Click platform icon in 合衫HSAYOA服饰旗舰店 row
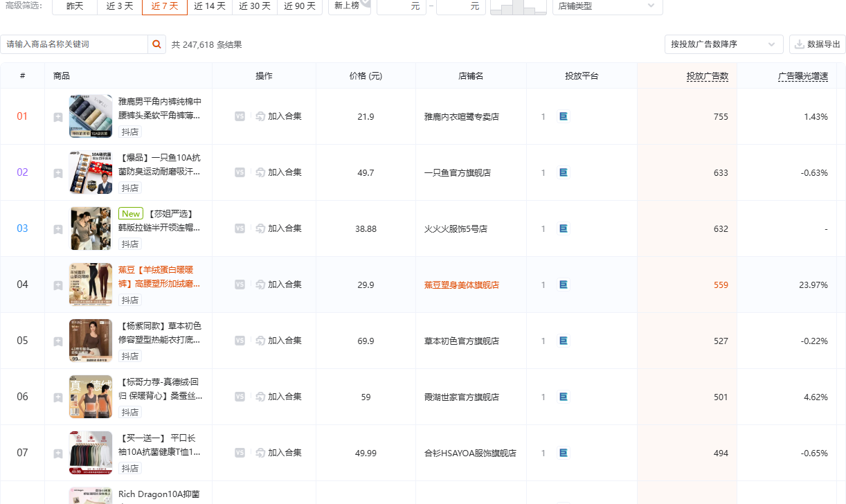This screenshot has height=504, width=846. 563,453
